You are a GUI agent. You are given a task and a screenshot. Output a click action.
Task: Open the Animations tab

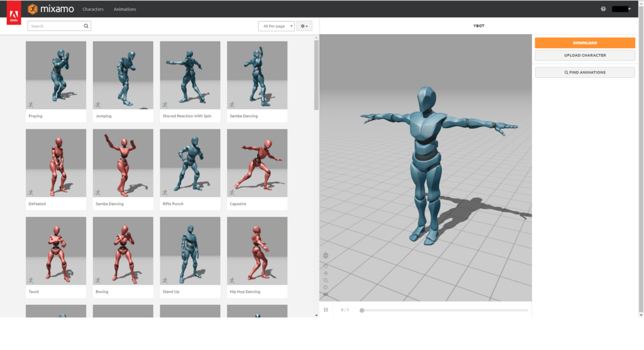pos(125,9)
